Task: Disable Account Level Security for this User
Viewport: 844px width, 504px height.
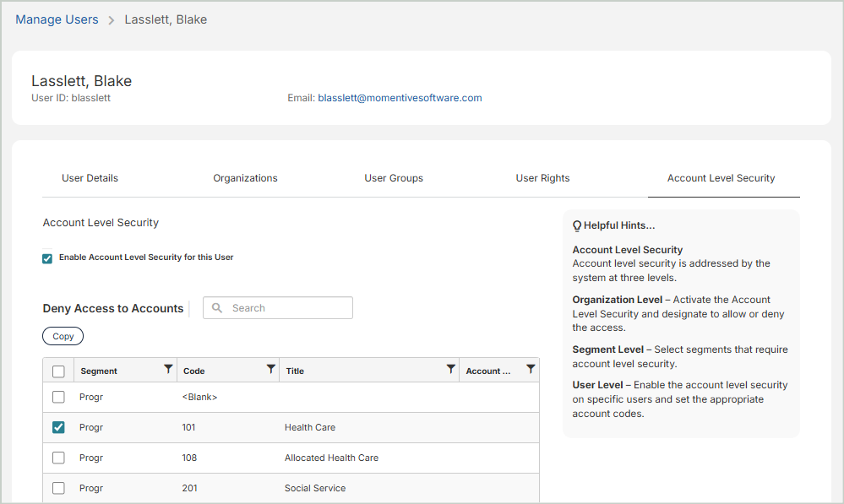Action: click(47, 258)
